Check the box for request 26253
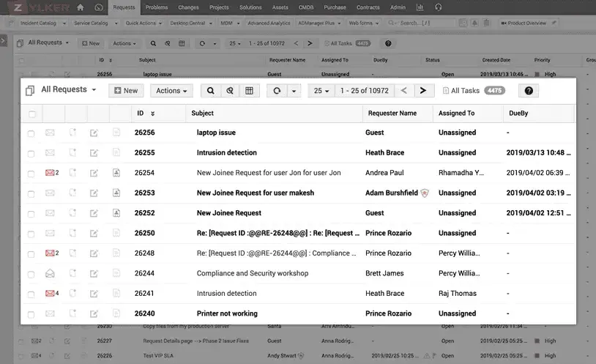 [31, 194]
